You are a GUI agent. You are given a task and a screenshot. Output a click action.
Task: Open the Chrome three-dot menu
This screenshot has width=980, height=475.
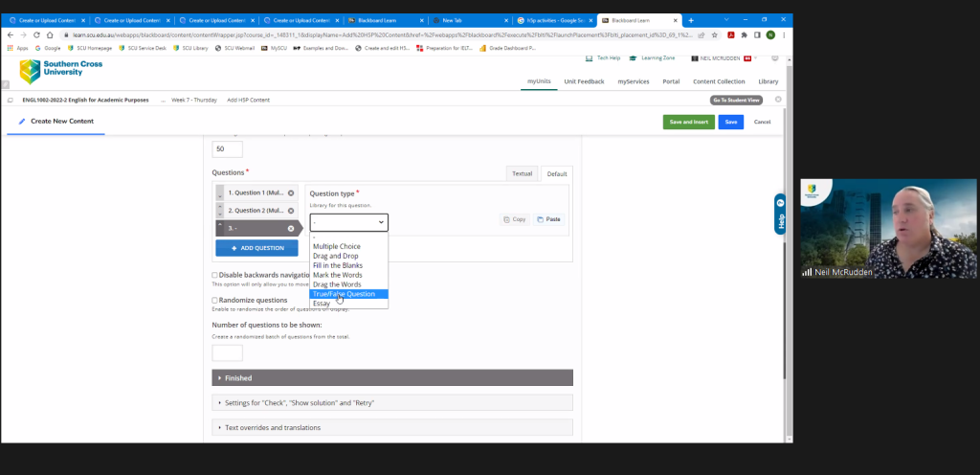click(784, 35)
